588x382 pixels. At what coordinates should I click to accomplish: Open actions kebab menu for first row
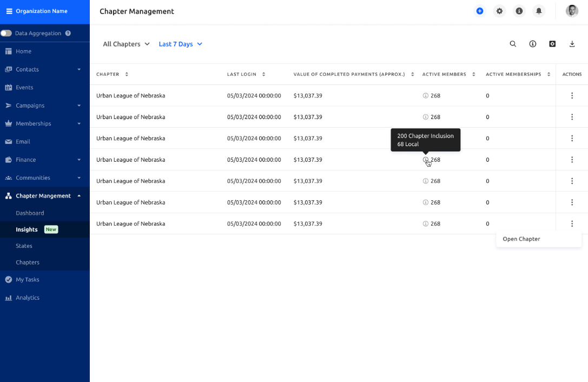(x=572, y=95)
